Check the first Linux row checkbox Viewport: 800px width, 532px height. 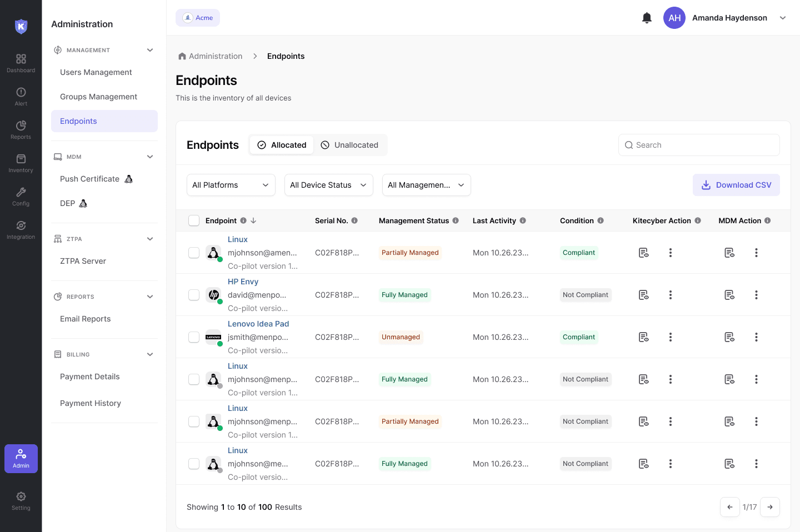[x=194, y=253]
